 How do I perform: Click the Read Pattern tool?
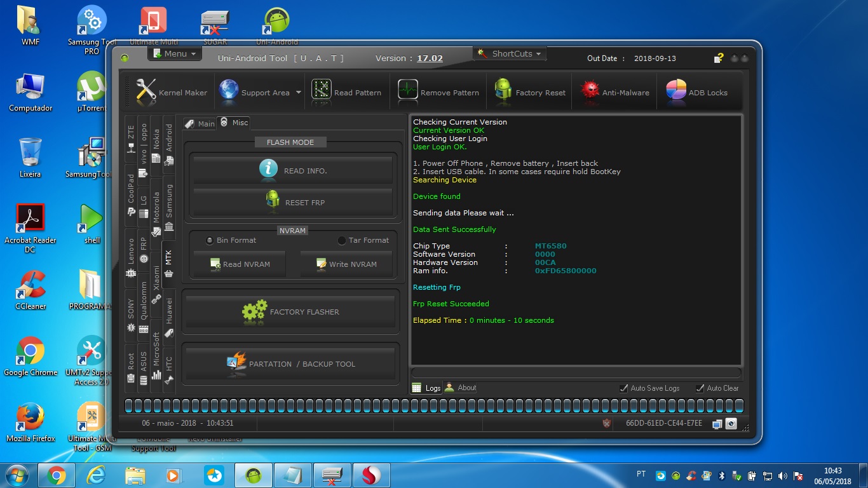346,92
